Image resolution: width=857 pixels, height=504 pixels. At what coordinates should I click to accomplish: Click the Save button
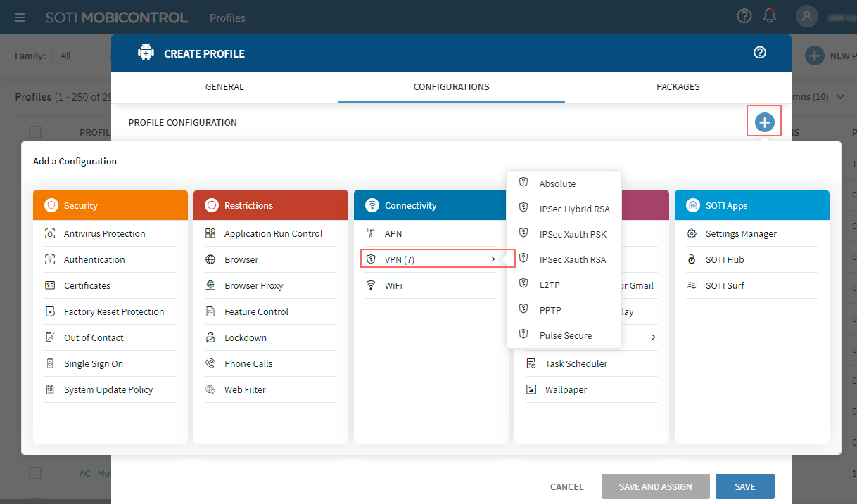point(745,486)
